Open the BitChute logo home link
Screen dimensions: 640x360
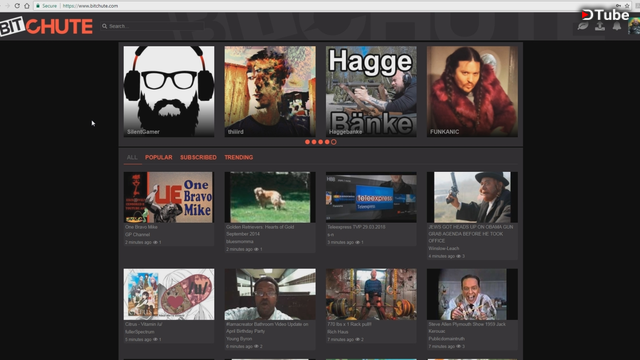(x=47, y=27)
